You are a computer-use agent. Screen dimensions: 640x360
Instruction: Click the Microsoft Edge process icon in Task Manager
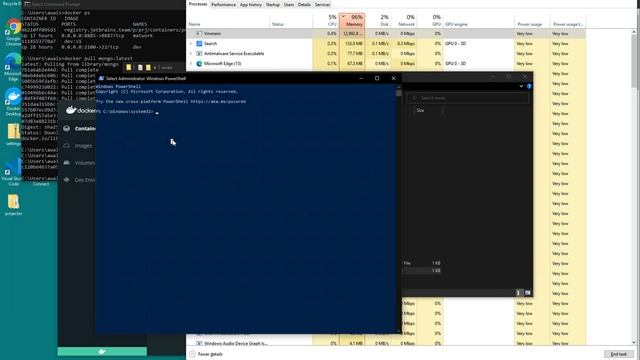click(199, 64)
